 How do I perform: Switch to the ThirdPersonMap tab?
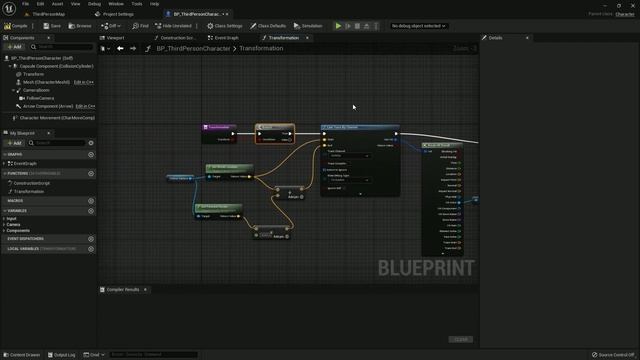[45, 14]
